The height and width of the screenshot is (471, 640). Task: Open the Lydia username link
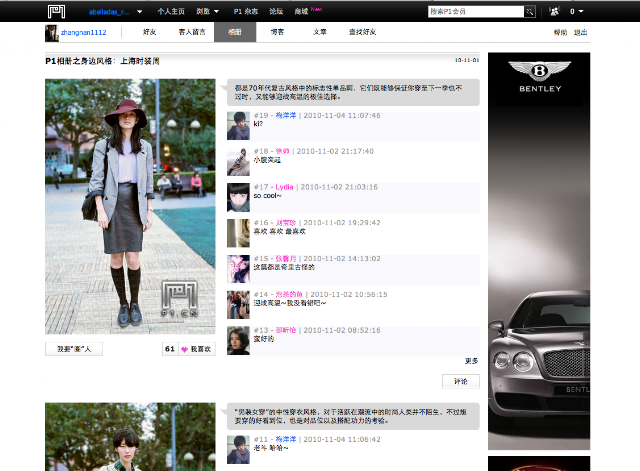(x=284, y=187)
